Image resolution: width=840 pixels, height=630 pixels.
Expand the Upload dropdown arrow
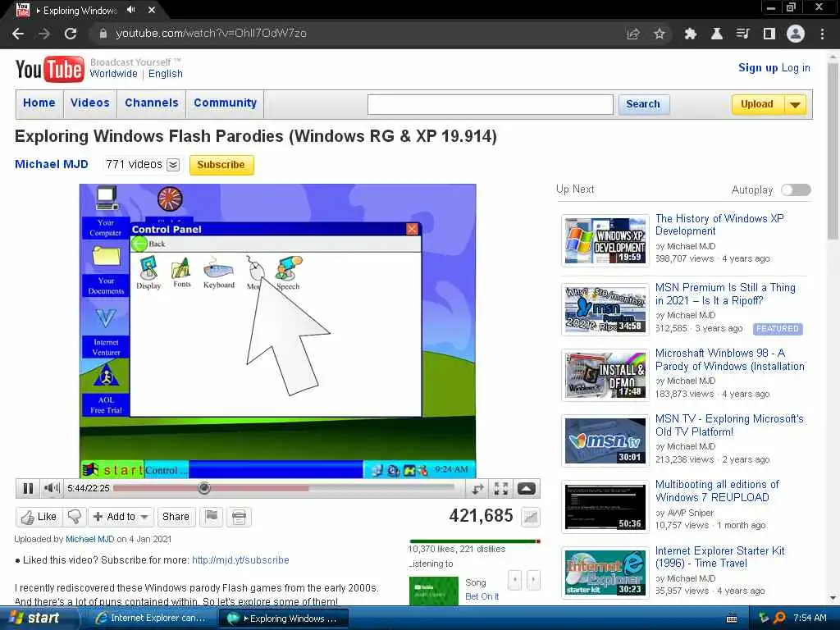[x=796, y=104]
